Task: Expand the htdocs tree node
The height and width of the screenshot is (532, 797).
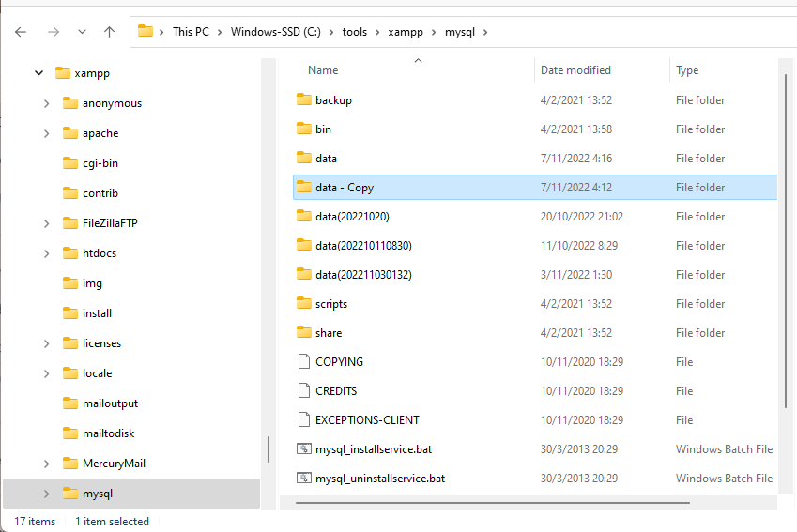Action: (47, 253)
